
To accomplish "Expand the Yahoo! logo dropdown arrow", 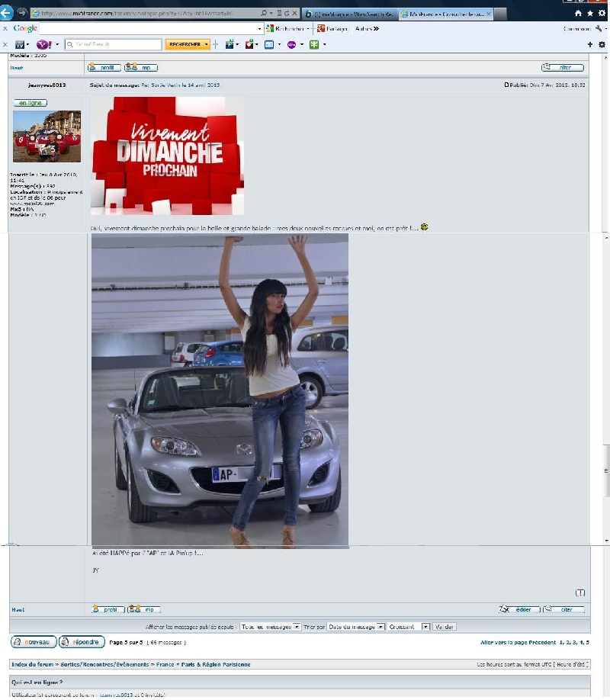I will [57, 45].
